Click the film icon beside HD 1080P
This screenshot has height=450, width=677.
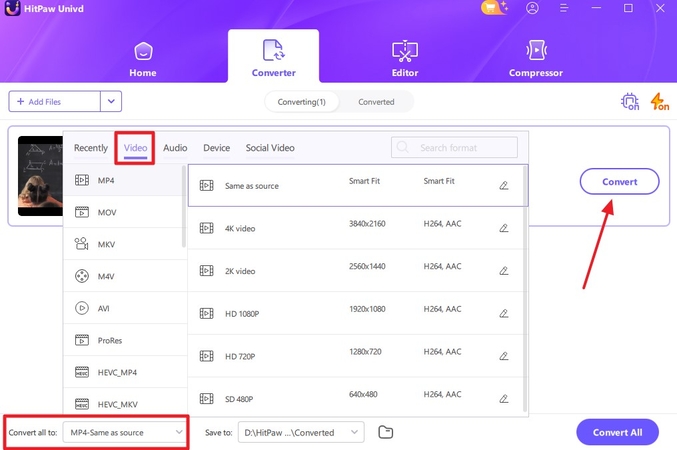point(206,314)
